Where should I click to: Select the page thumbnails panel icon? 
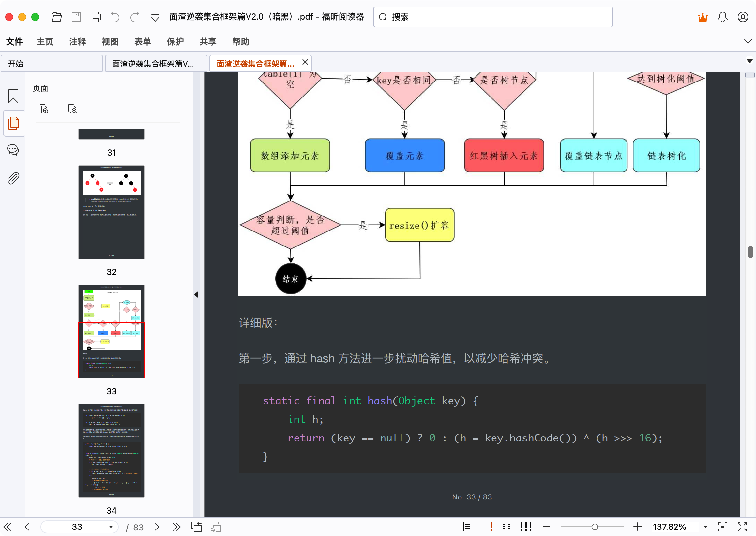[x=13, y=123]
